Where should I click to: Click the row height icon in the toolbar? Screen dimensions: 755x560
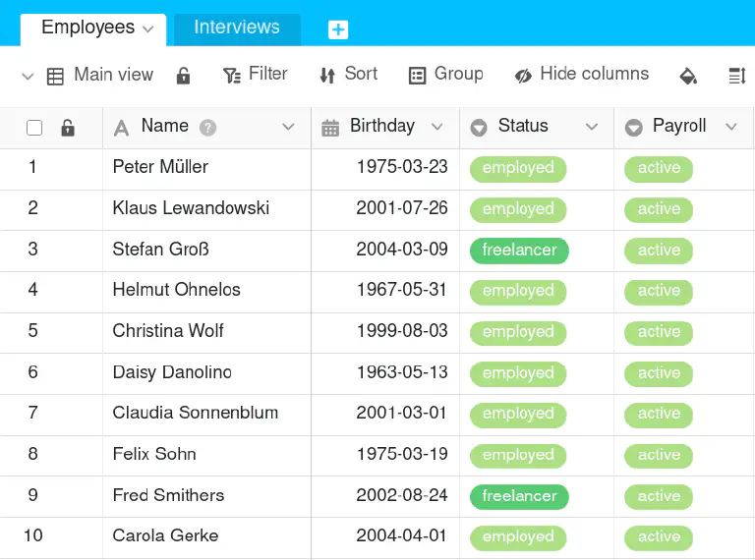736,75
